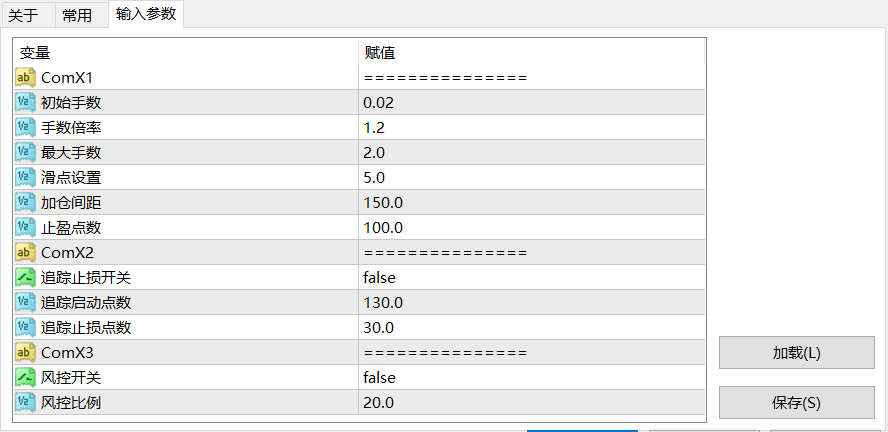This screenshot has height=432, width=888.
Task: Click the icon beside 手数倍率
Action: [x=26, y=128]
